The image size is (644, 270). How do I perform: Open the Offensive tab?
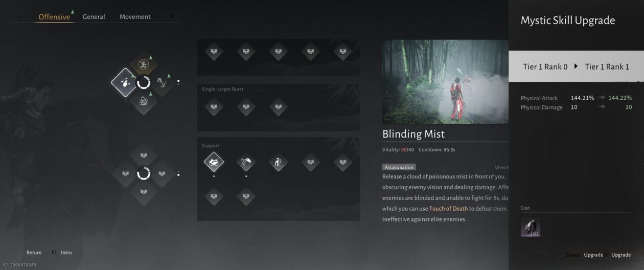click(x=54, y=17)
